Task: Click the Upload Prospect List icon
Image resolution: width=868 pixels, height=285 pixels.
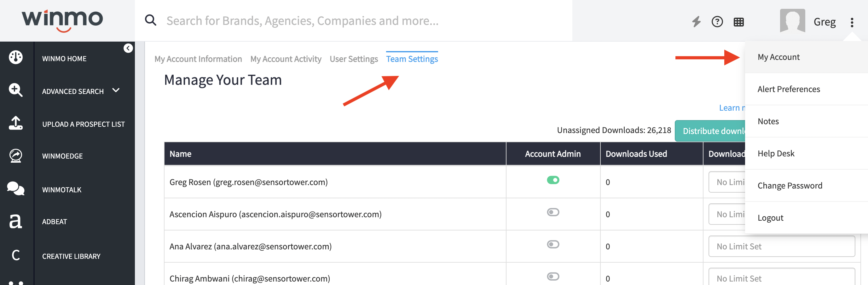Action: point(15,123)
